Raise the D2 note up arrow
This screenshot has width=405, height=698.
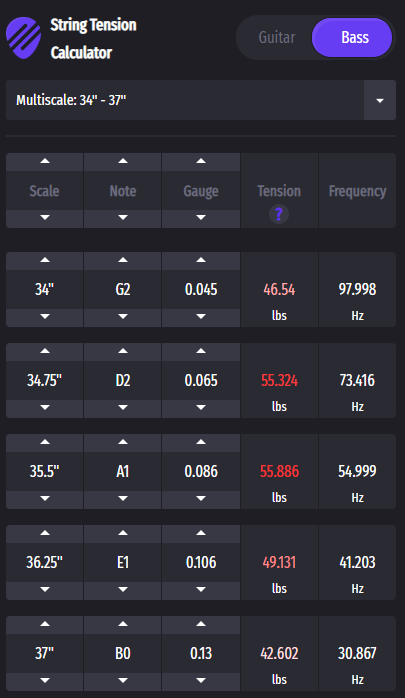coord(123,352)
